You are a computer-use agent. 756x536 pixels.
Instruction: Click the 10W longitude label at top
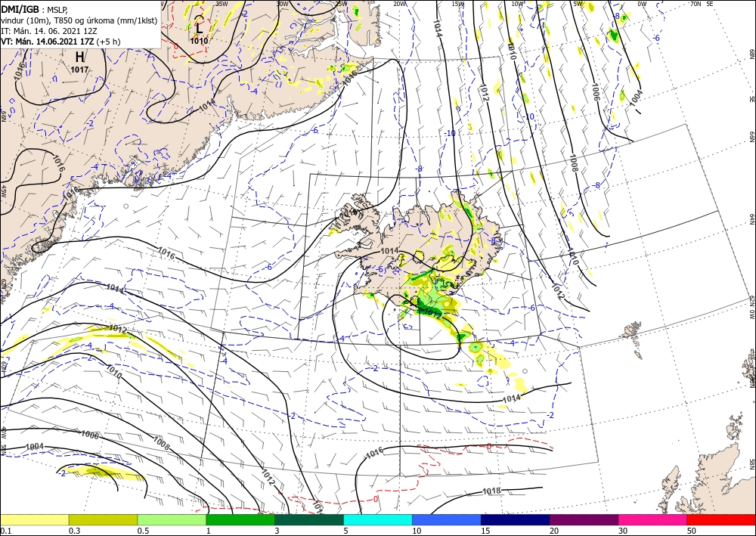517,4
